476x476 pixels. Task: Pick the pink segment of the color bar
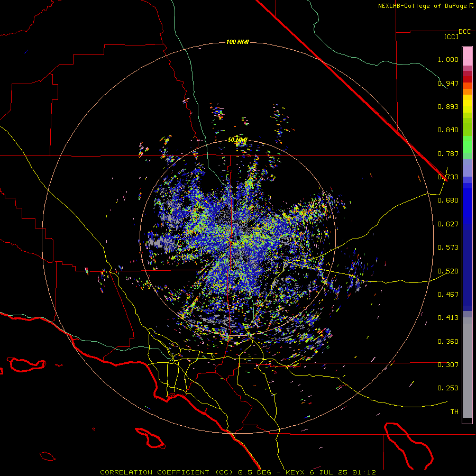click(x=467, y=56)
